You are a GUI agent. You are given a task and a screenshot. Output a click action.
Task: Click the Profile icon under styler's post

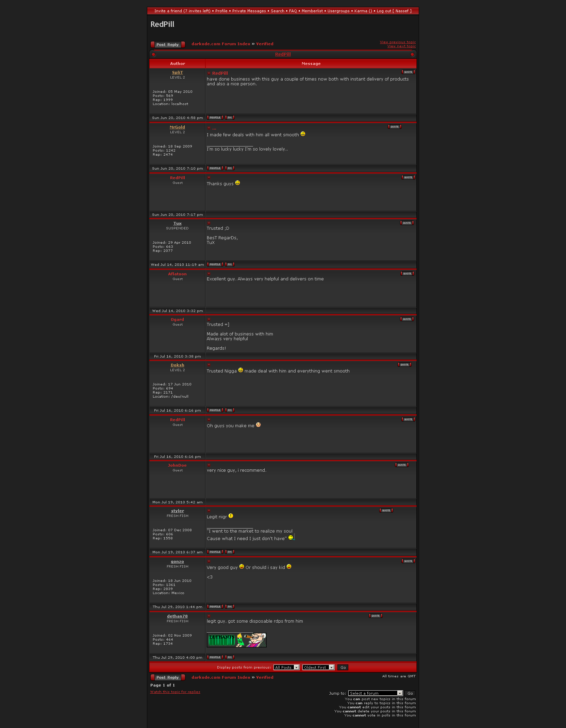[x=215, y=552]
